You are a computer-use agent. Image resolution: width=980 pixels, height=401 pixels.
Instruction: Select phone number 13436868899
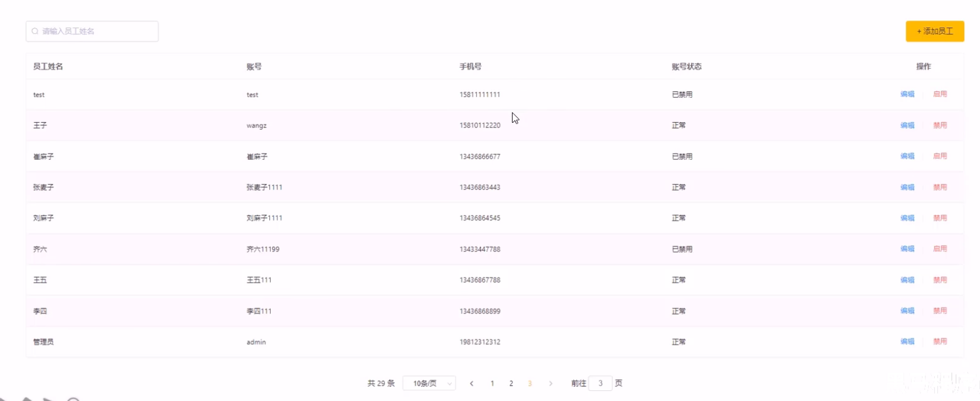[x=480, y=311]
